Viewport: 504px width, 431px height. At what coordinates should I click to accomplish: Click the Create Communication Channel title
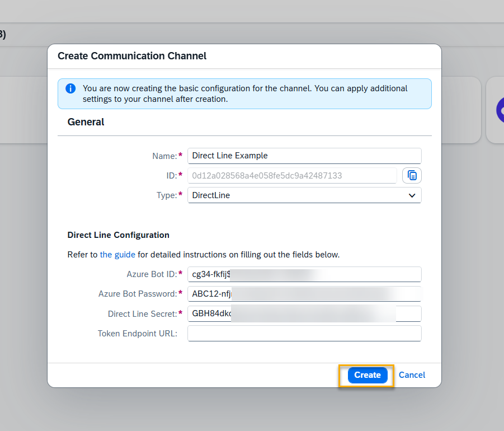click(132, 56)
